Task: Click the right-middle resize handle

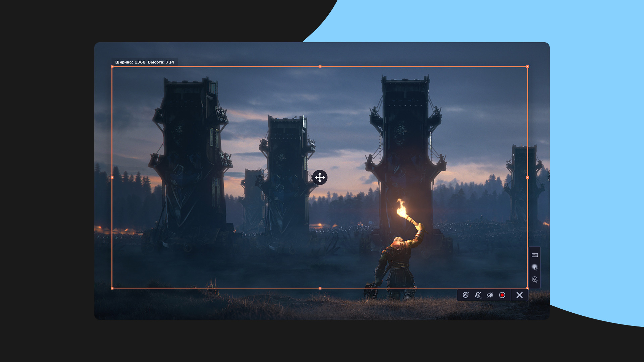Action: tap(528, 178)
